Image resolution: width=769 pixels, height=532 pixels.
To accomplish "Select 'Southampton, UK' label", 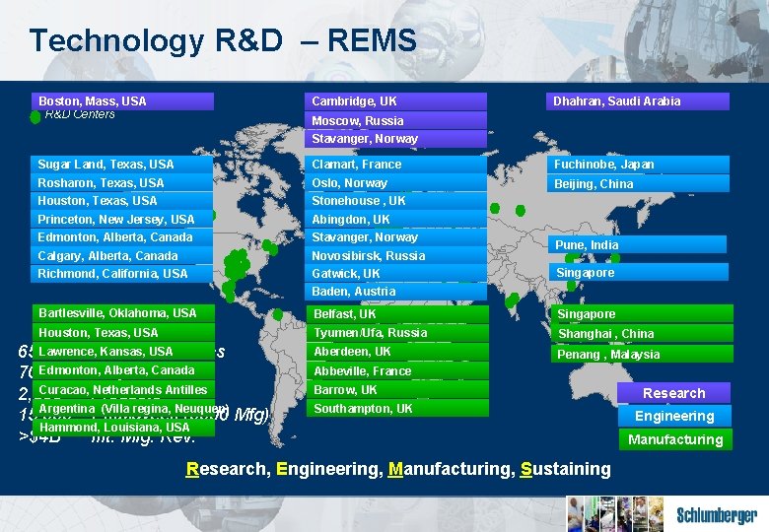I will tap(397, 409).
